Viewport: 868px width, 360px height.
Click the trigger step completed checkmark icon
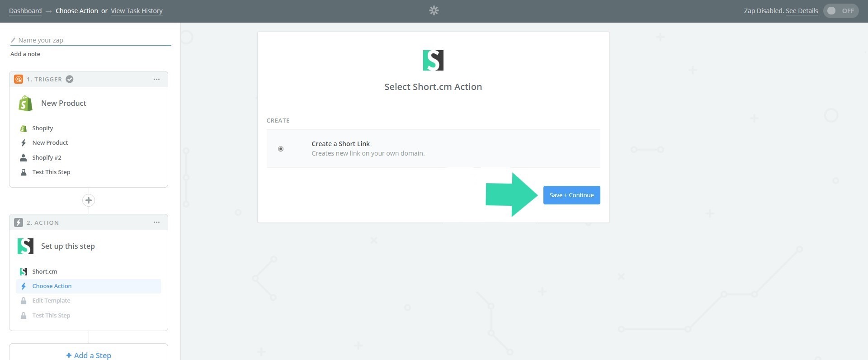[70, 79]
